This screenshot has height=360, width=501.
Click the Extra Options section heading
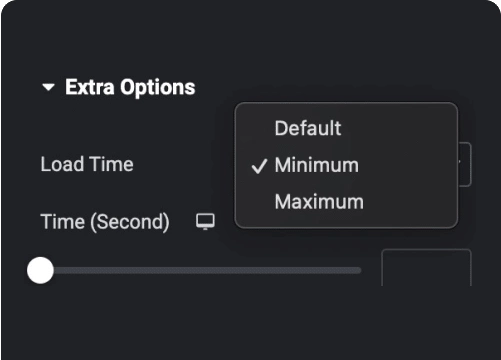tap(130, 87)
